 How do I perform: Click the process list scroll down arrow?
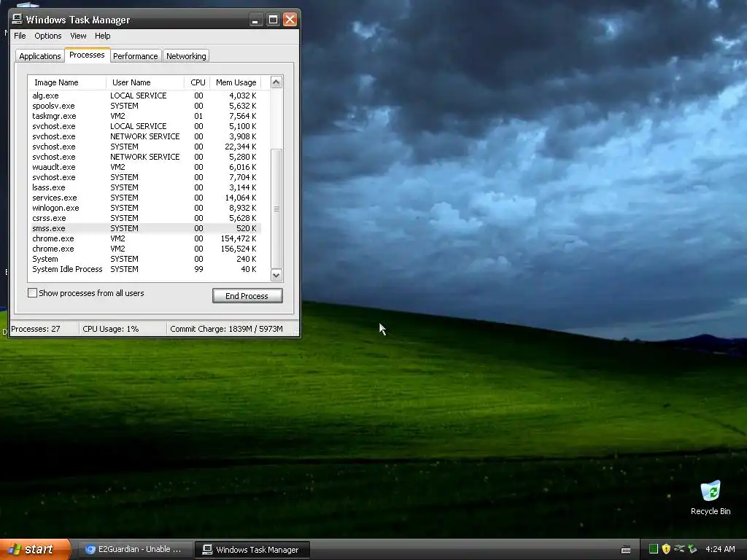[x=276, y=275]
